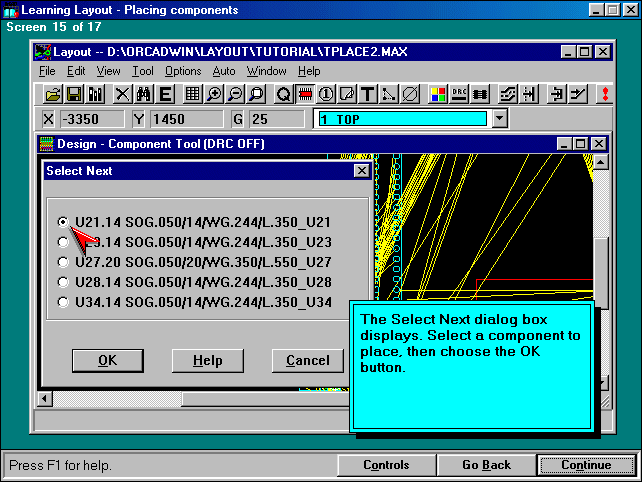The image size is (642, 482).
Task: Click the binoculars Find icon
Action: pos(143,94)
